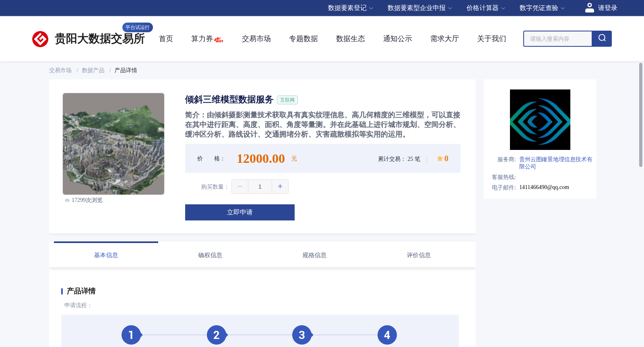Switch to 基本信息 tab
Screen dimensions: 644x347
point(106,255)
